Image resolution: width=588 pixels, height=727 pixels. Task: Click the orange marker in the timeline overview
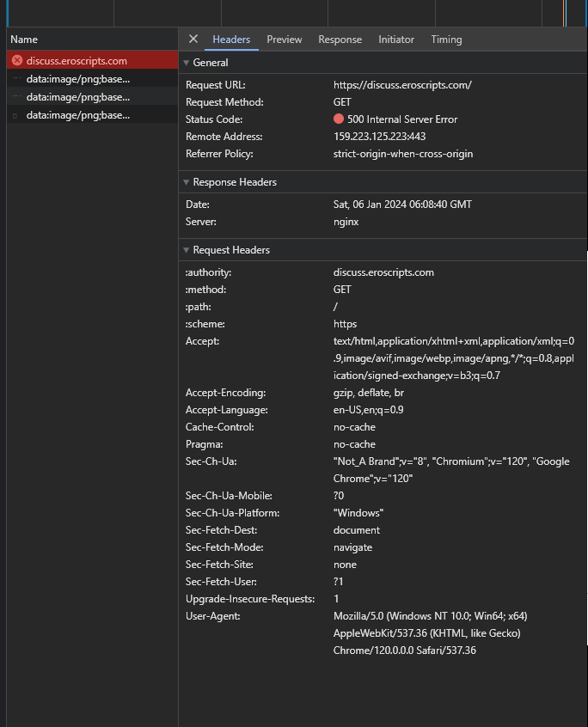tap(564, 13)
